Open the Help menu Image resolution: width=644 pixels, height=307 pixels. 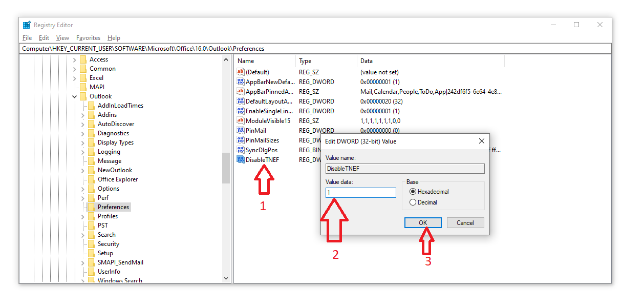pyautogui.click(x=114, y=38)
